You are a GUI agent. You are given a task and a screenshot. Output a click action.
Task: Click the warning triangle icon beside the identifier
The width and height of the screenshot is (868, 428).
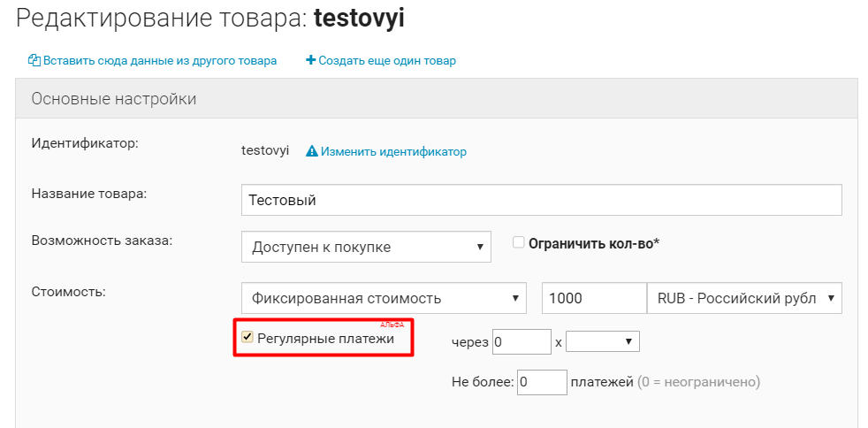pos(311,151)
